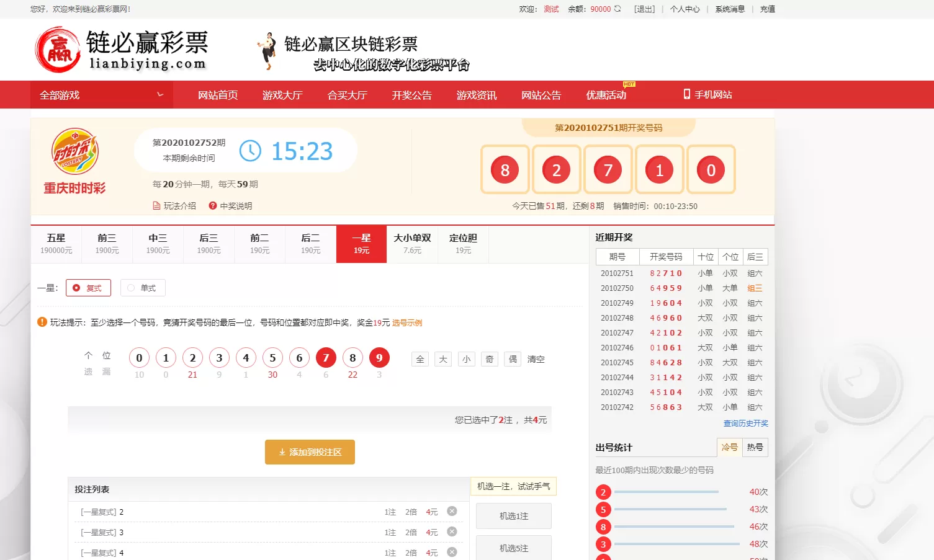
Task: Click the clock icon beside the countdown
Action: coord(251,150)
